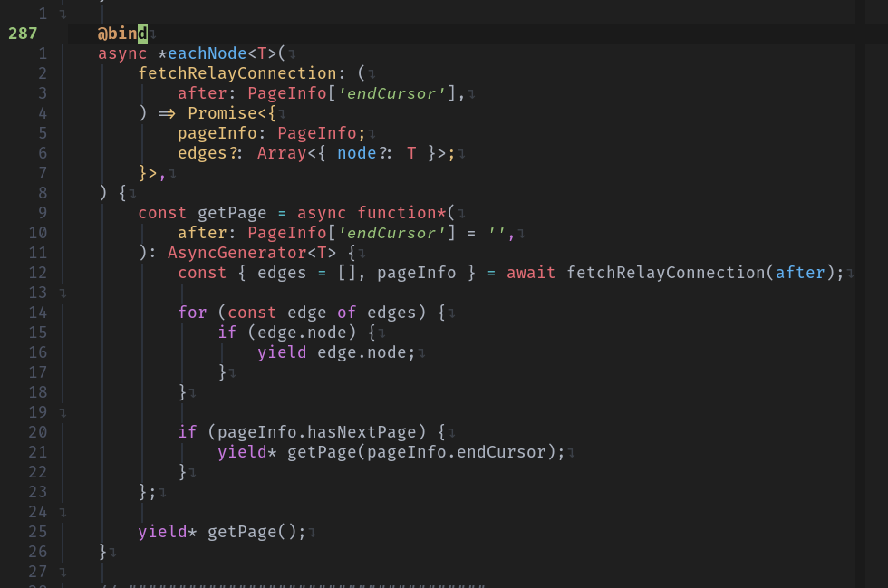This screenshot has width=888, height=588.
Task: Click the eachNode function name
Action: pos(208,53)
